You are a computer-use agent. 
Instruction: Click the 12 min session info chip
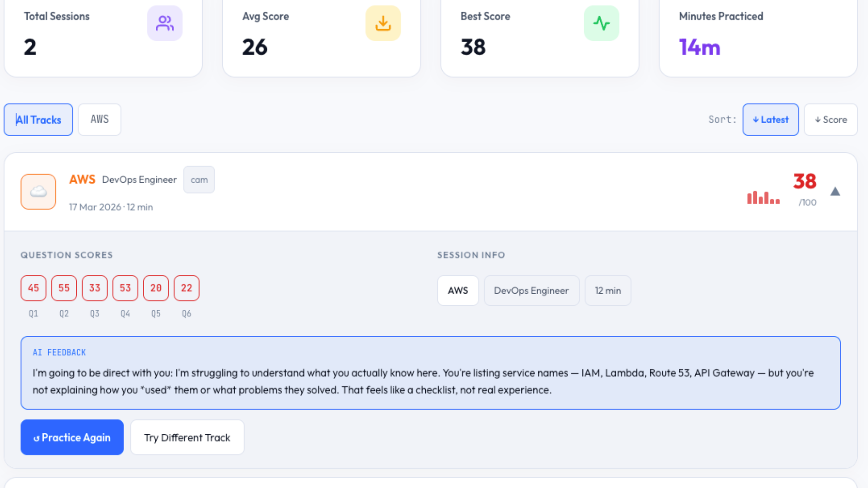[x=608, y=291]
